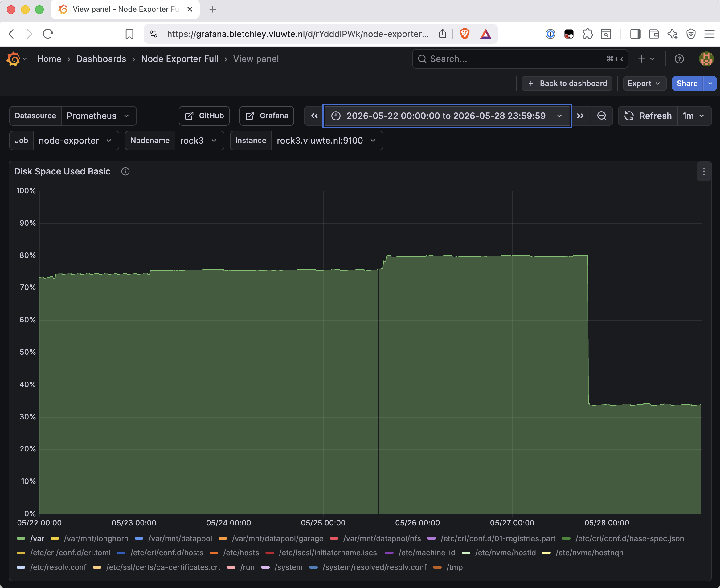Open the plus New menu in the top bar

click(x=646, y=59)
